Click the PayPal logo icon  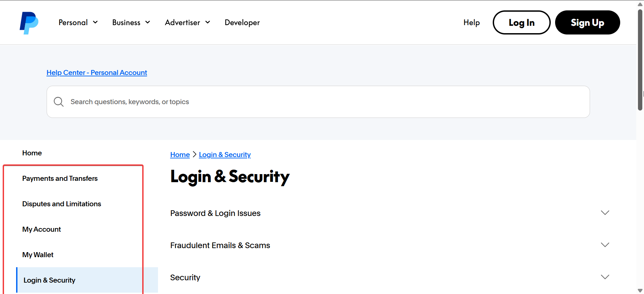point(29,23)
